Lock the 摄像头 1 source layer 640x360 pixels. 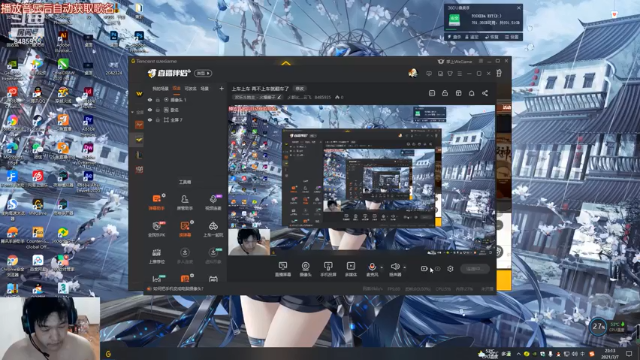(158, 100)
